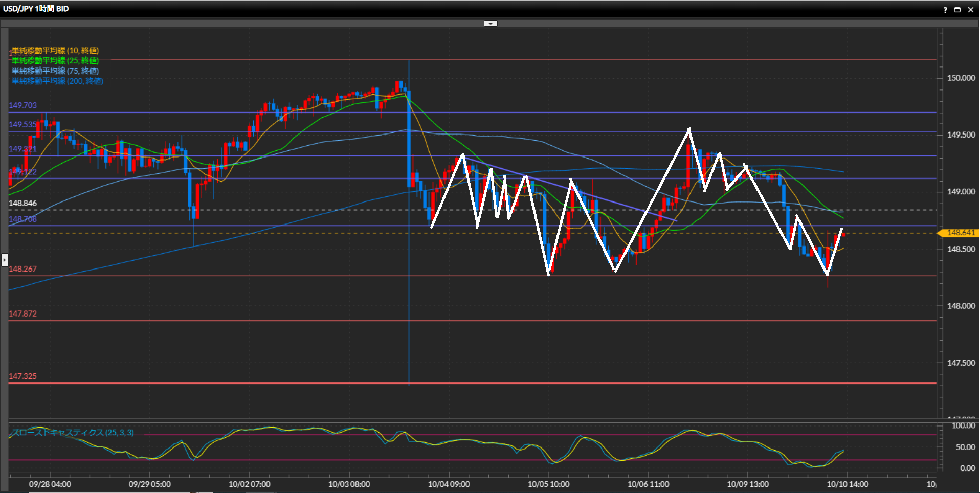The height and width of the screenshot is (493, 980).
Task: Click the 147.872 red line label
Action: click(x=23, y=313)
